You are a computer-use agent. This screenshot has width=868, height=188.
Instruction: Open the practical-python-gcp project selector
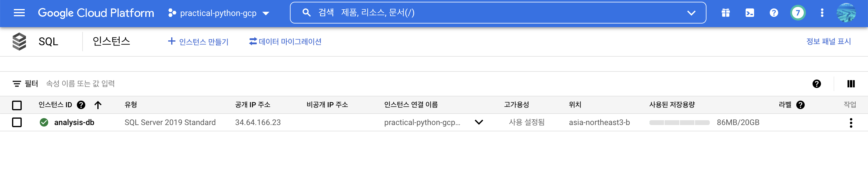(x=219, y=13)
